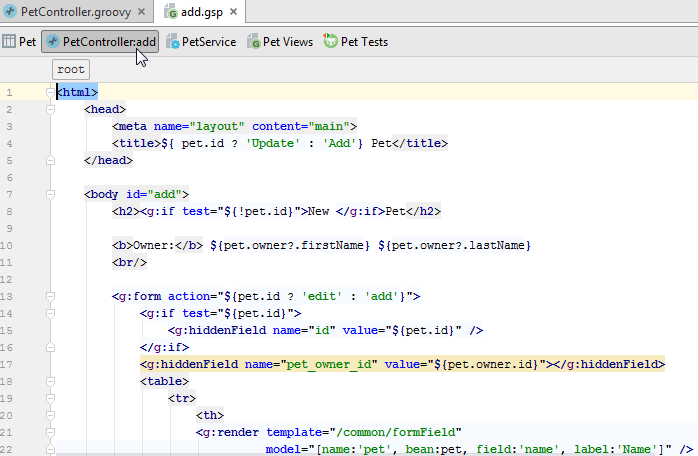This screenshot has height=456, width=698.
Task: Open Pet Tests from the navigation bar
Action: (364, 42)
